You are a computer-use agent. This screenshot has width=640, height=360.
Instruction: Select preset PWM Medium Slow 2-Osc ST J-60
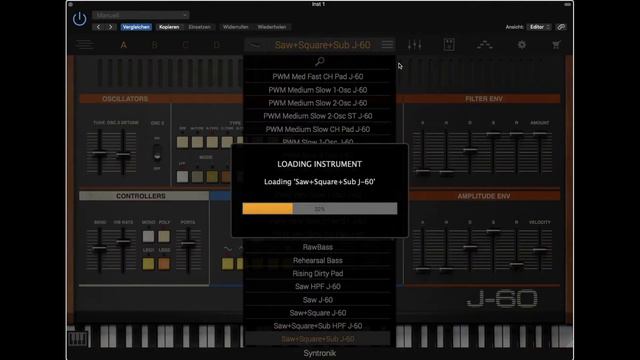318,116
